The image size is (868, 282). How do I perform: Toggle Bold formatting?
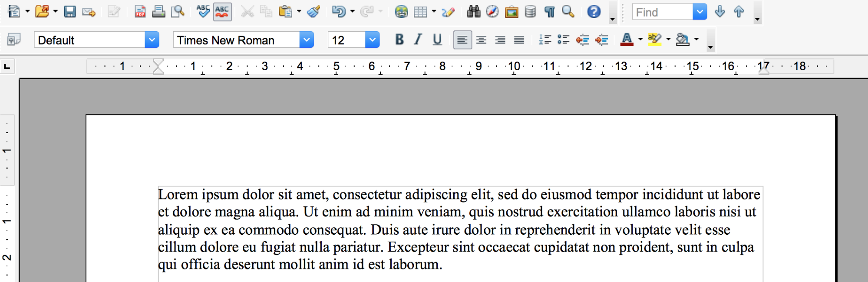[x=399, y=40]
